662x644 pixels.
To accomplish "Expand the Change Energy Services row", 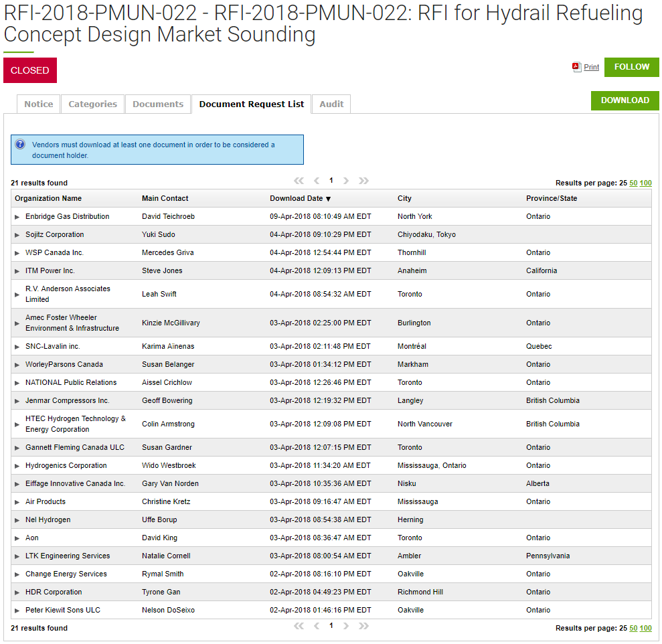I will (17, 574).
